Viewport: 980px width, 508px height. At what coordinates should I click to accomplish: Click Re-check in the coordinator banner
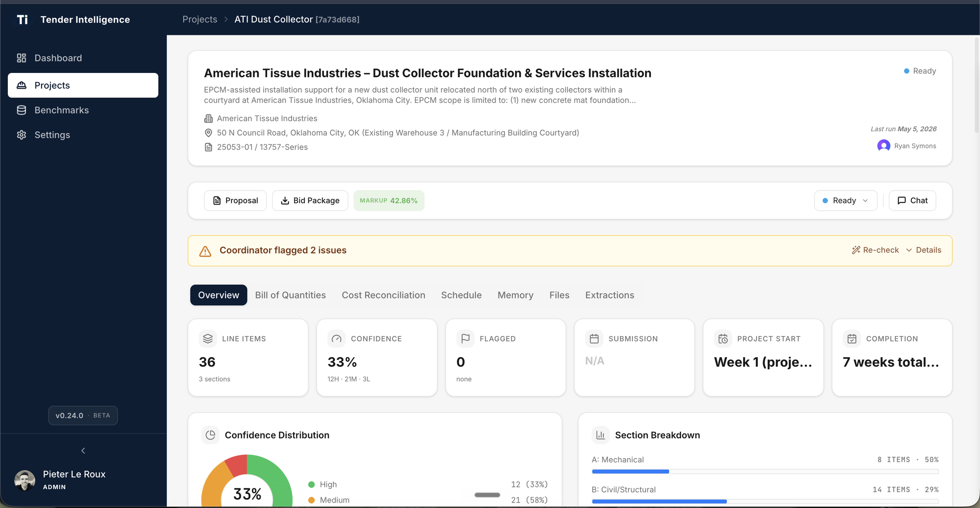pos(875,250)
